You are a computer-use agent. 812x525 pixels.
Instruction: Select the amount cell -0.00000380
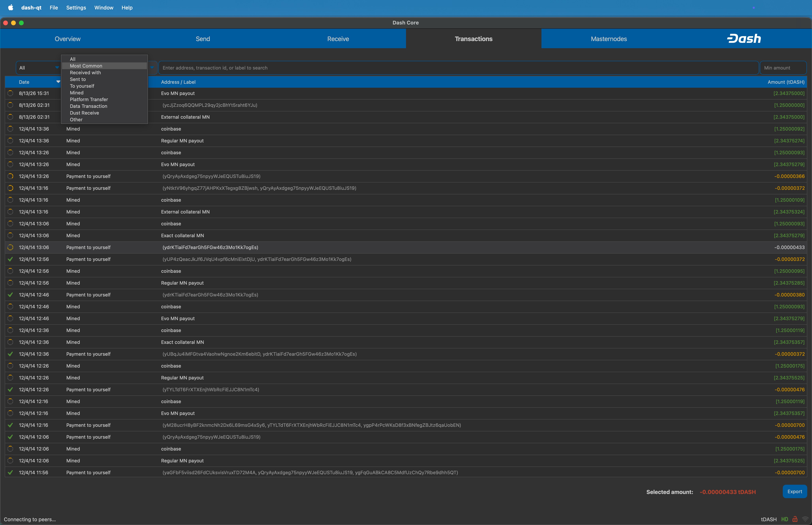tap(789, 294)
